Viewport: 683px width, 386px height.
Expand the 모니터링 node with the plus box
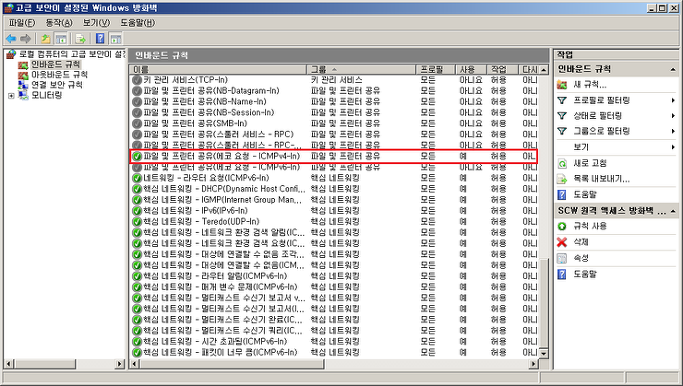(11, 95)
